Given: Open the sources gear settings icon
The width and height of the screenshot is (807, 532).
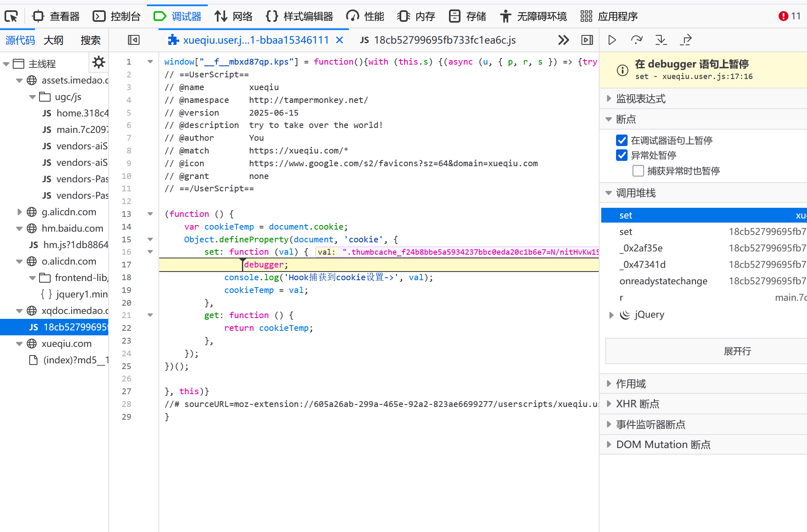Looking at the screenshot, I should click(99, 63).
